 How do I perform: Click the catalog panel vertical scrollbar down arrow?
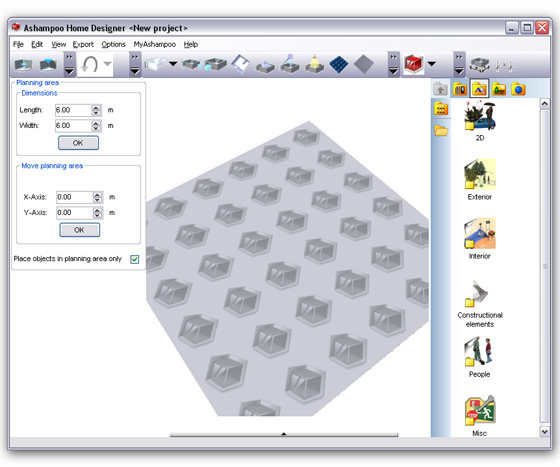click(544, 431)
